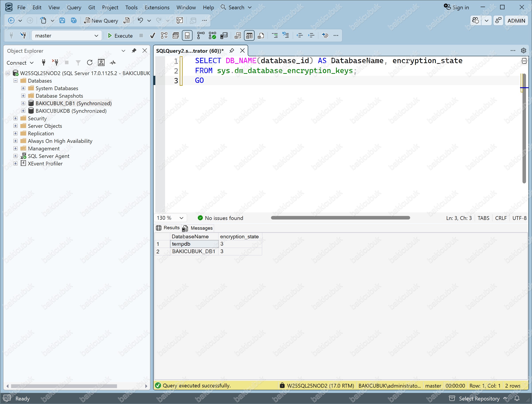Toggle Include Actual Execution Plan
Image resolution: width=532 pixels, height=404 pixels.
click(x=201, y=36)
